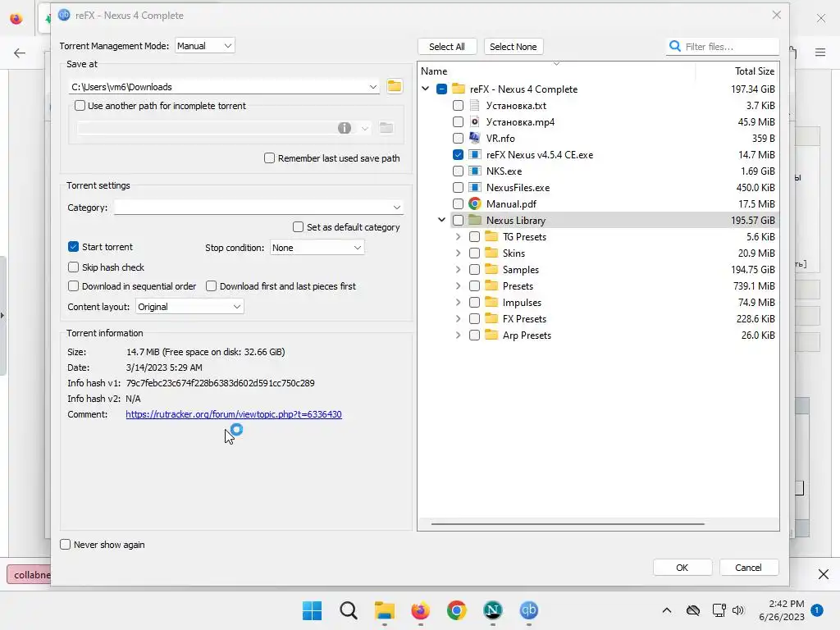
Task: Open Torrent Management Mode dropdown
Action: 204,46
